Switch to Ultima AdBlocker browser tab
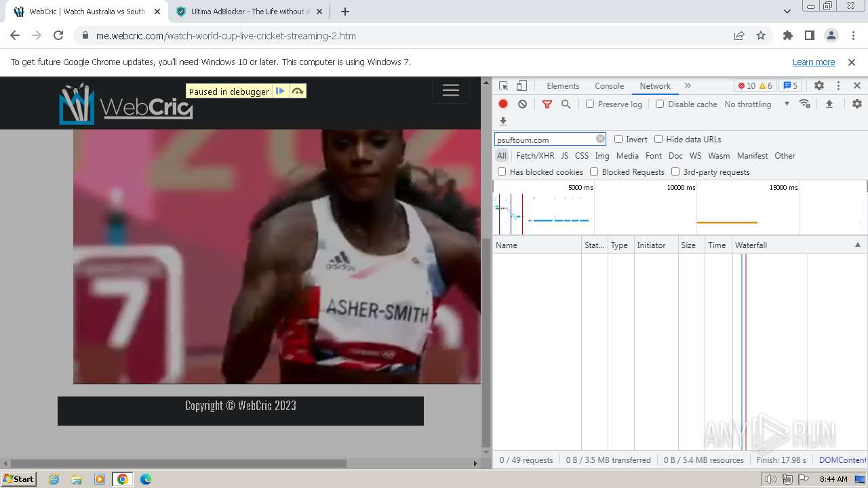The image size is (868, 488). click(248, 12)
